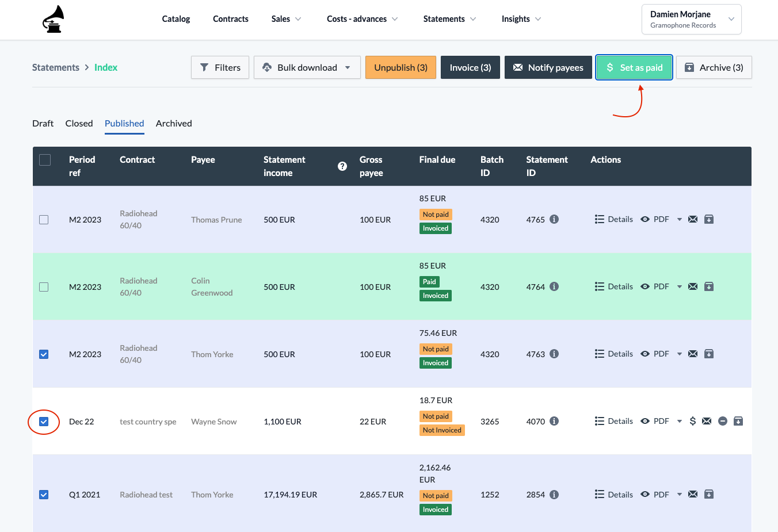Click Archive (3) button
Screen dimensions: 778x532
click(714, 67)
